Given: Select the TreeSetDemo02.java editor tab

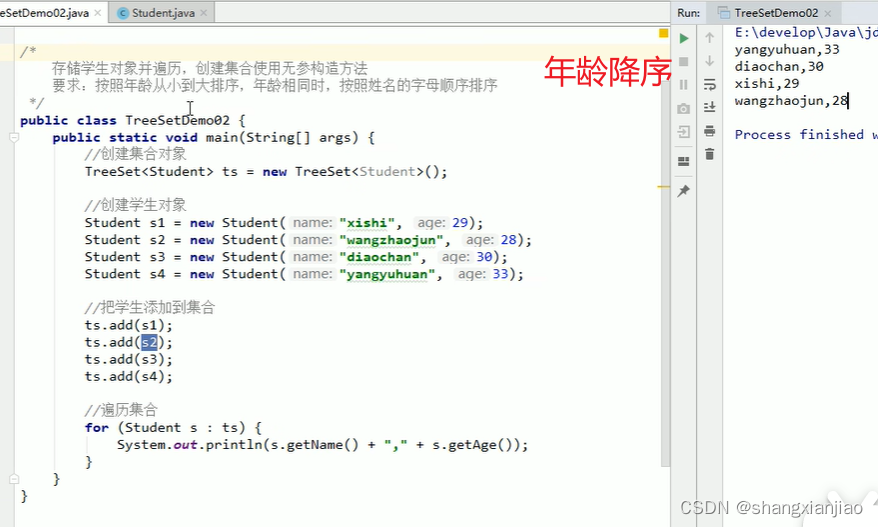Looking at the screenshot, I should [x=44, y=13].
